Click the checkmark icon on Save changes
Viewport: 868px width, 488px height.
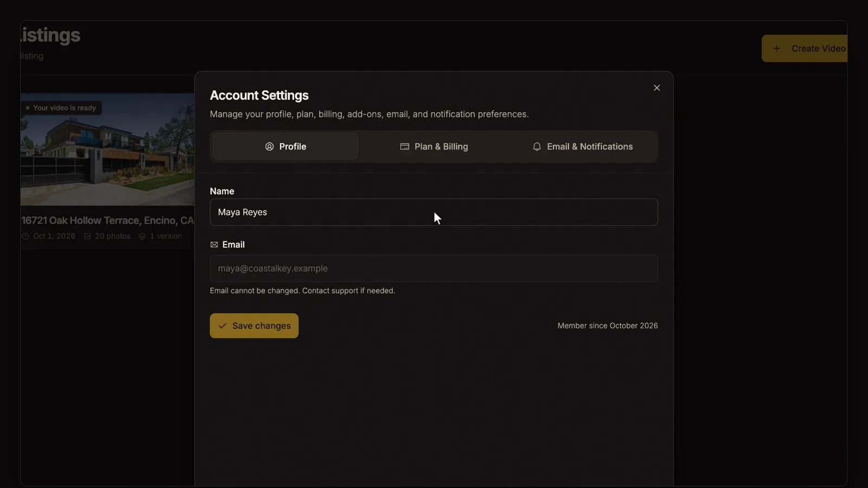222,326
